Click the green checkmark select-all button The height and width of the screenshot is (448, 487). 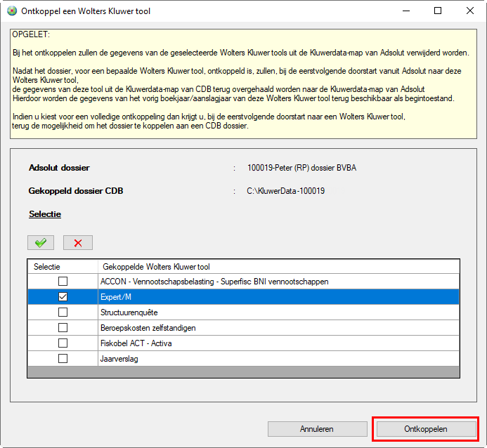(x=41, y=242)
